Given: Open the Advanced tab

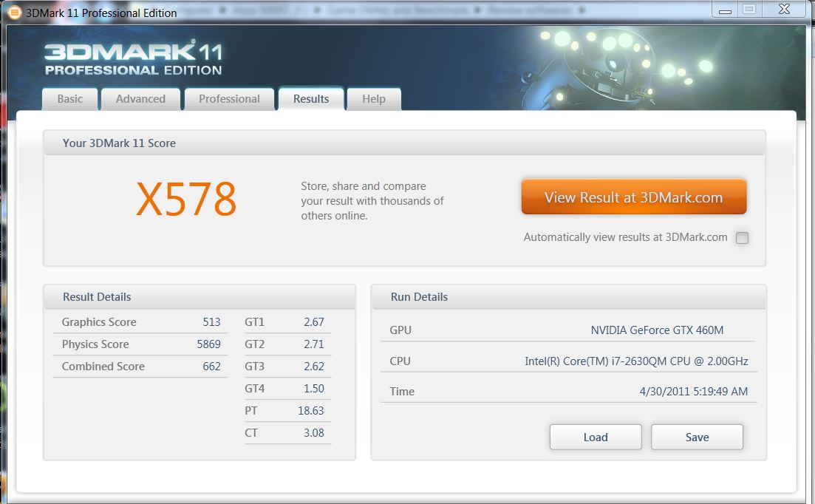Looking at the screenshot, I should pyautogui.click(x=140, y=99).
